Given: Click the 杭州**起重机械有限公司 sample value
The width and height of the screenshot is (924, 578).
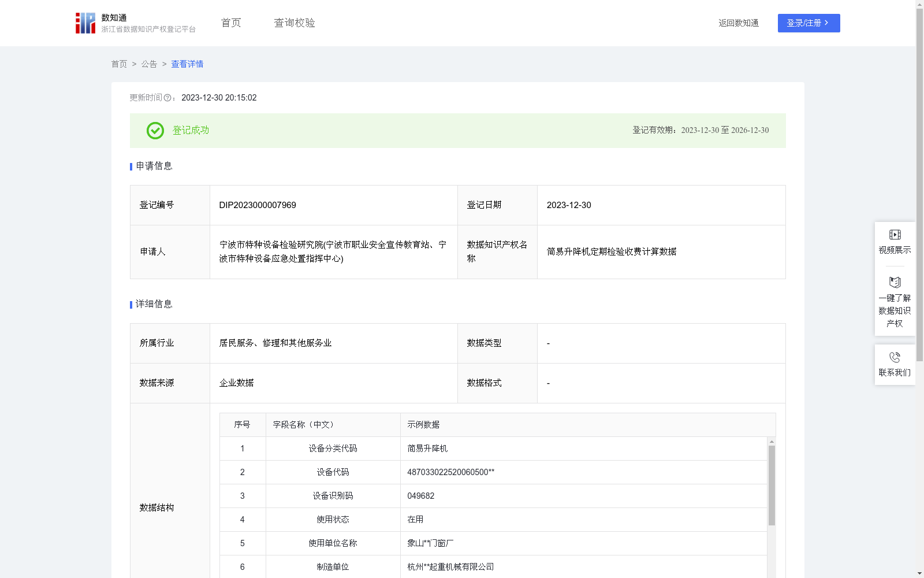Looking at the screenshot, I should [450, 567].
